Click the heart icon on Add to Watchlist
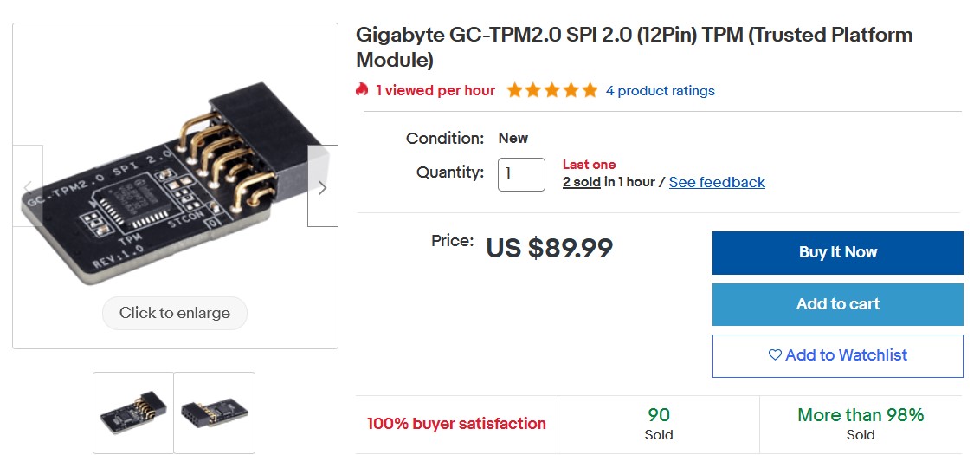Screen dimensions: 980x455 coord(775,354)
